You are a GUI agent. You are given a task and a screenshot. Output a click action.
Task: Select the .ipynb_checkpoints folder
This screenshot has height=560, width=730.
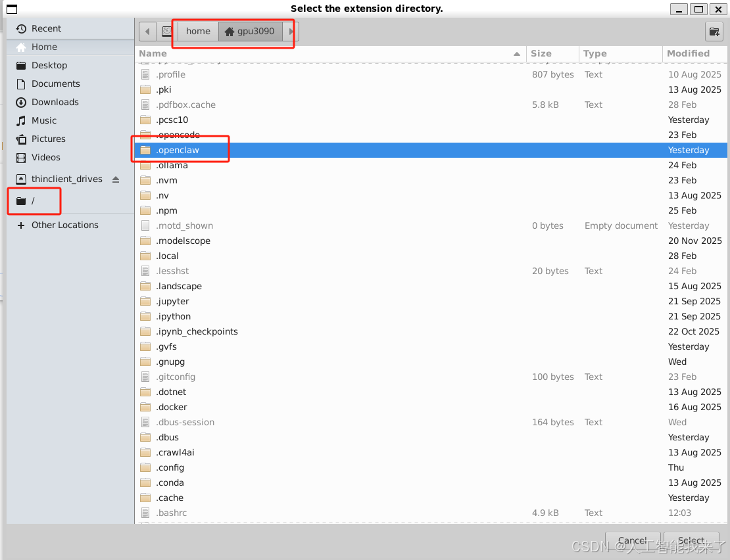[x=431, y=332]
